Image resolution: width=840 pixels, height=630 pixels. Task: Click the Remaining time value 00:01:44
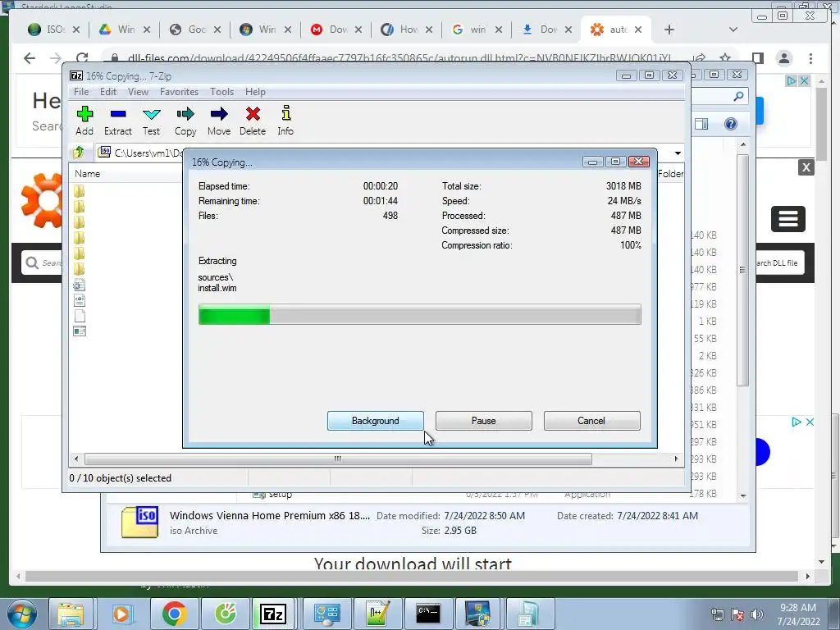381,201
